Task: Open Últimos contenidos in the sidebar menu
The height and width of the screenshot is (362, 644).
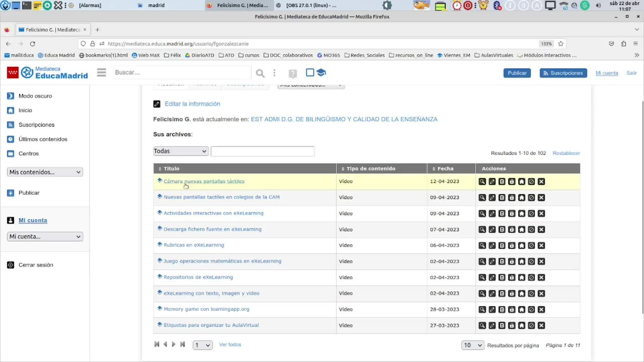Action: point(43,139)
